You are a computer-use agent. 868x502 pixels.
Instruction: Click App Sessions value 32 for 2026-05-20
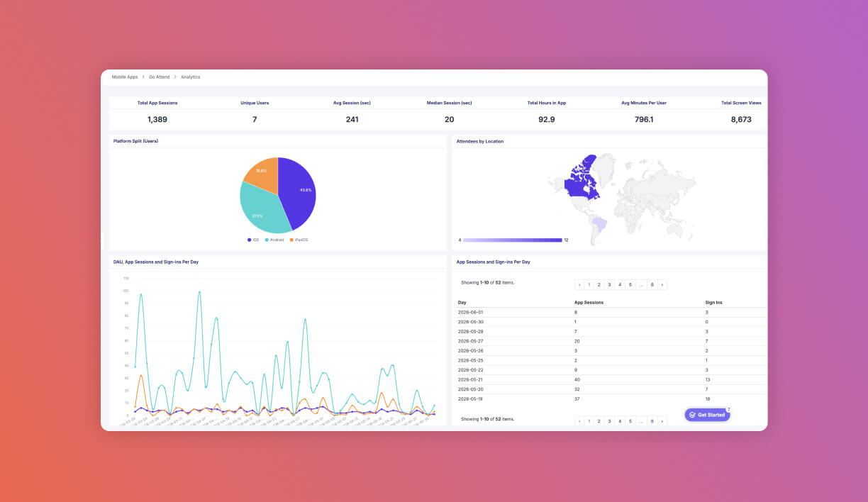coord(577,389)
